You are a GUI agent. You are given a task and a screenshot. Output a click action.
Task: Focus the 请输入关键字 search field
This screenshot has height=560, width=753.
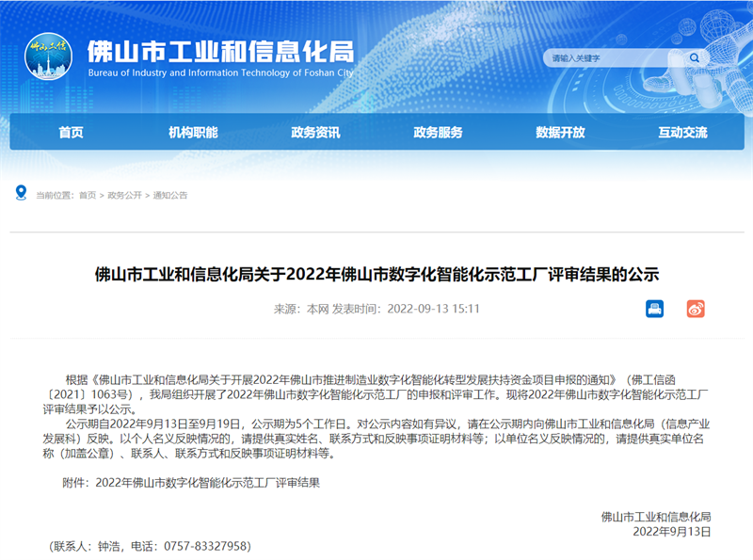(612, 58)
